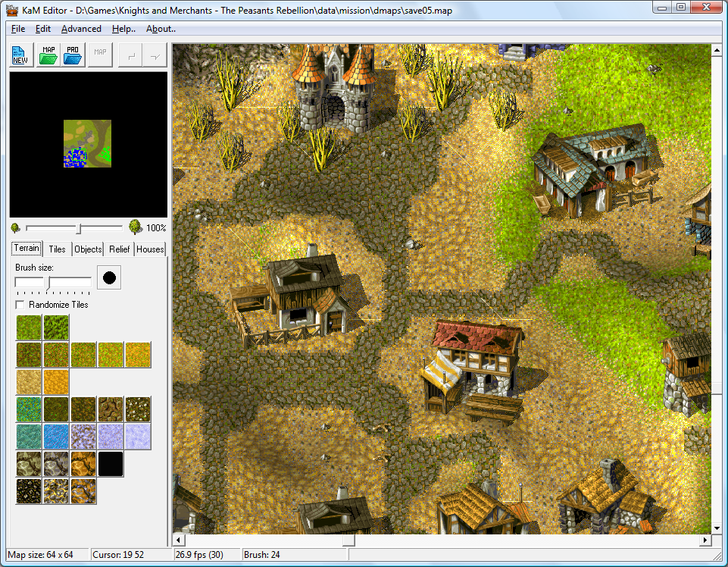
Task: Click the greyed-out undo step button
Action: tap(131, 55)
